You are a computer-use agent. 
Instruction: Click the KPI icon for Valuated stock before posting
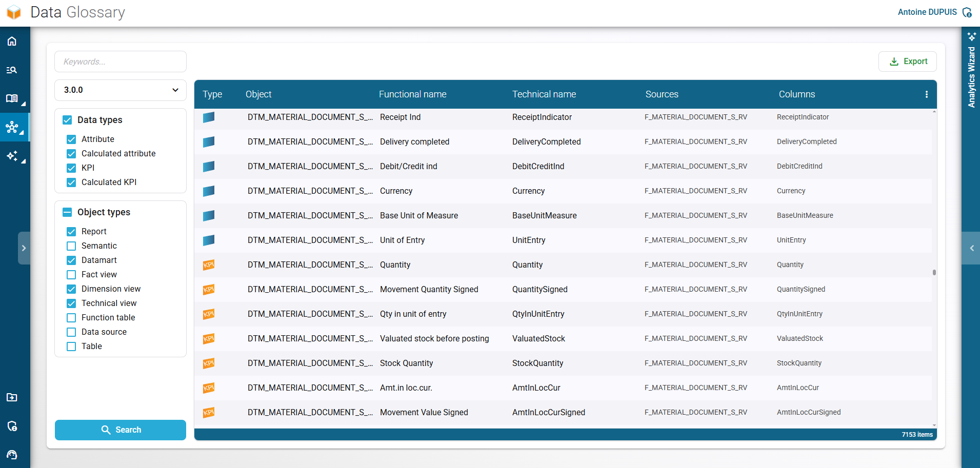tap(209, 339)
